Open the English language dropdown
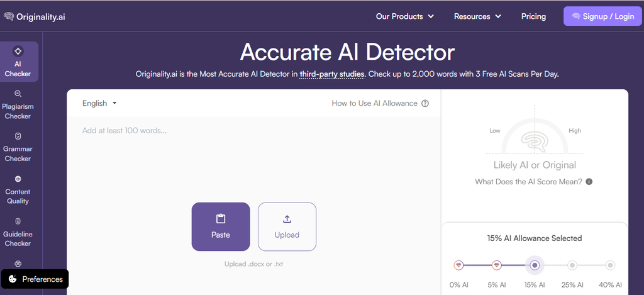Viewport: 644px width, 295px height. click(x=99, y=103)
